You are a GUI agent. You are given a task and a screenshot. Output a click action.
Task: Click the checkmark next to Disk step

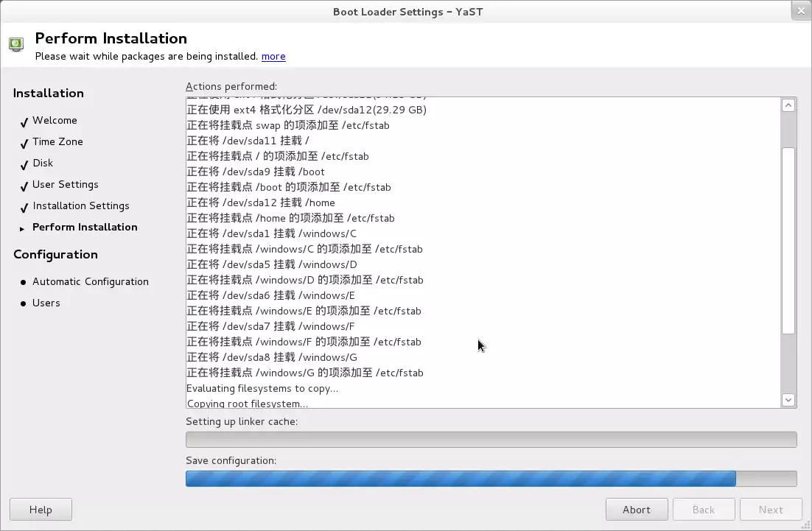[24, 164]
